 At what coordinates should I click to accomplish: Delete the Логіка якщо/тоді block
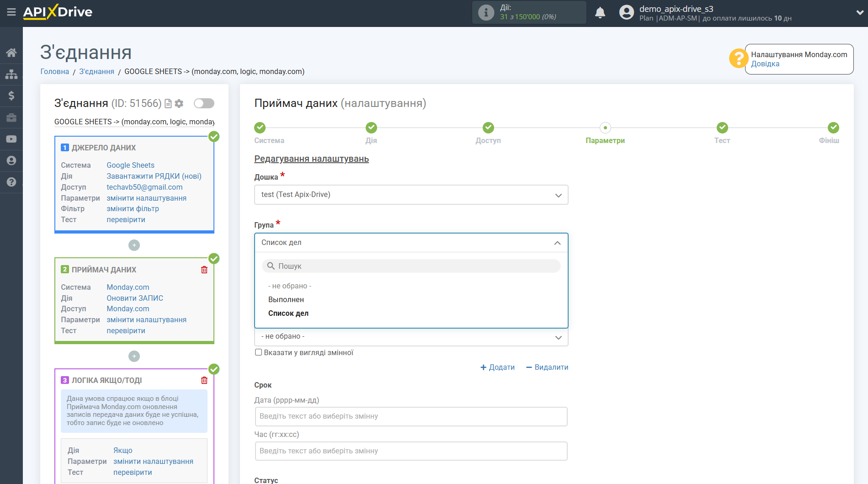coord(204,380)
